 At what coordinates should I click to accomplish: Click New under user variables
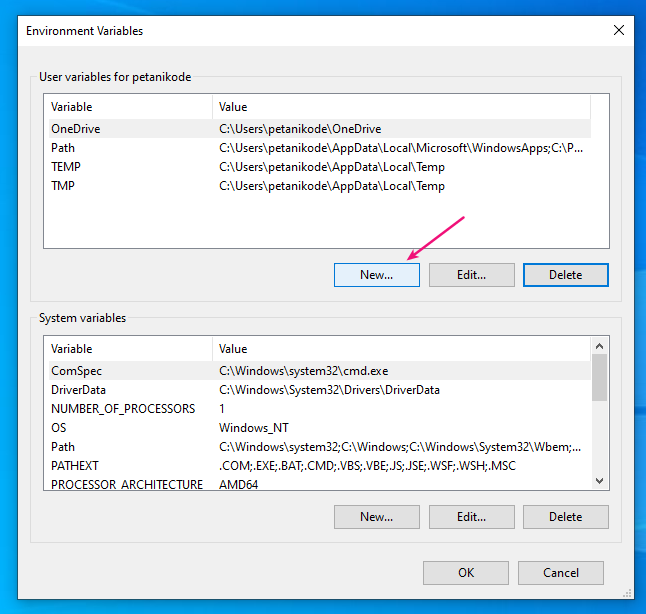tap(376, 275)
